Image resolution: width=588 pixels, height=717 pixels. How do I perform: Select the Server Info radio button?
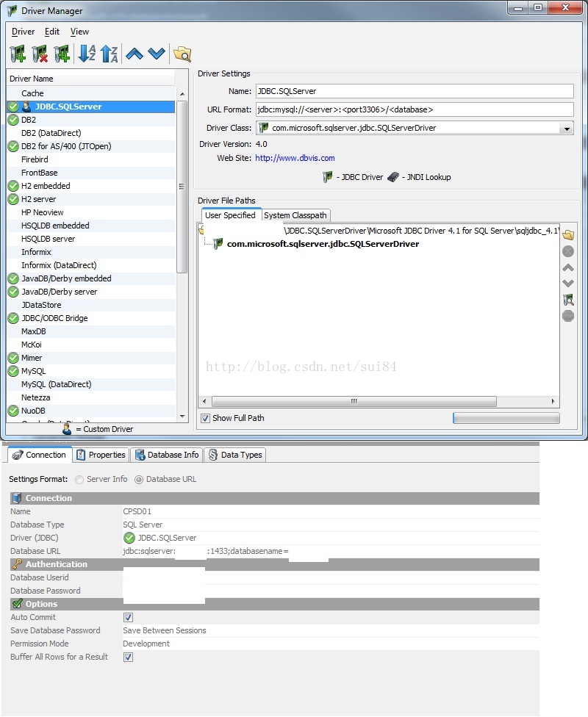click(79, 479)
